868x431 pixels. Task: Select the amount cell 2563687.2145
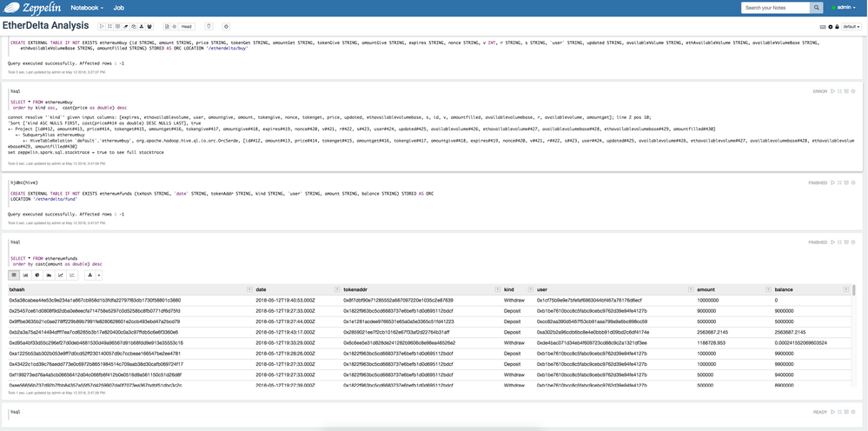coord(712,332)
